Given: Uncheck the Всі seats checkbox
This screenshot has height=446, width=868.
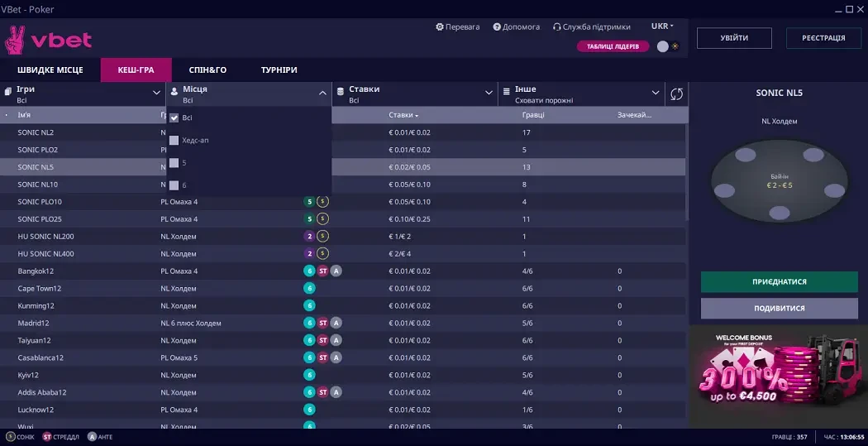Looking at the screenshot, I should click(x=174, y=117).
